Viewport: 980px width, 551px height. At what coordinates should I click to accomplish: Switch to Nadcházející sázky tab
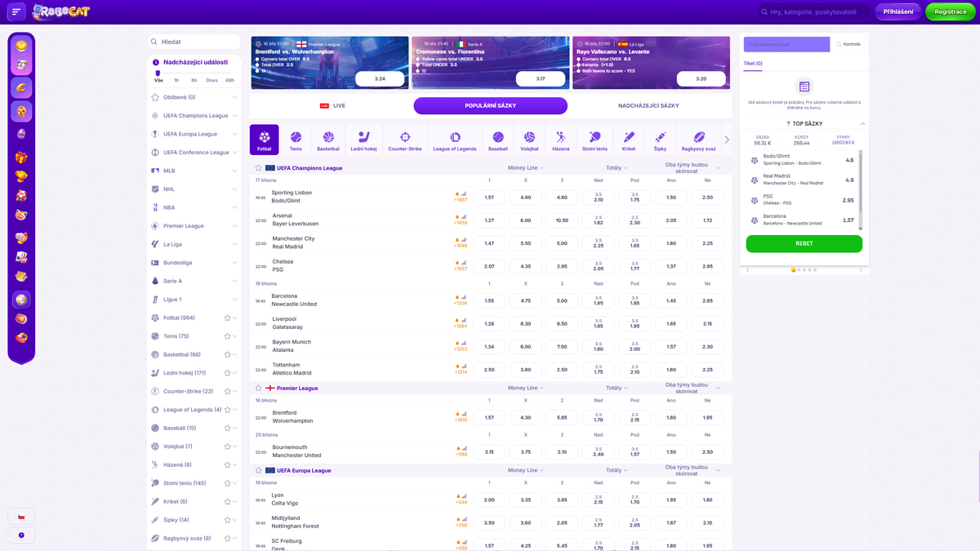coord(648,106)
